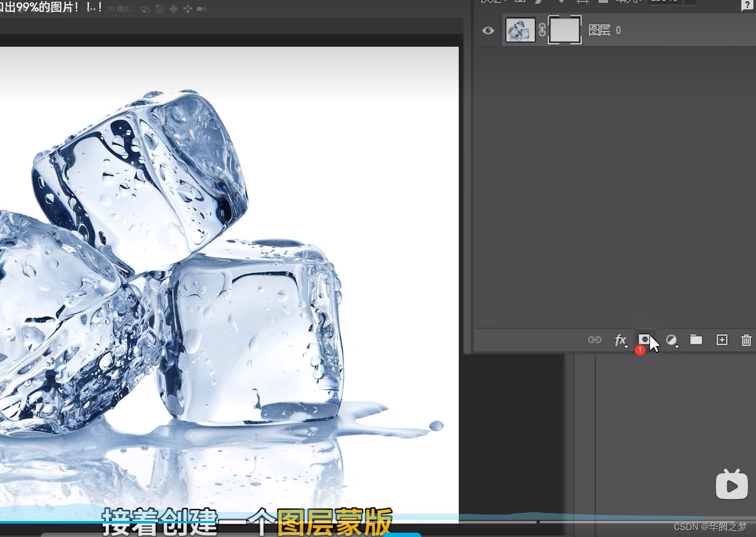This screenshot has height=537, width=756.
Task: Select the 3D orbit rotate icon
Action: click(146, 9)
